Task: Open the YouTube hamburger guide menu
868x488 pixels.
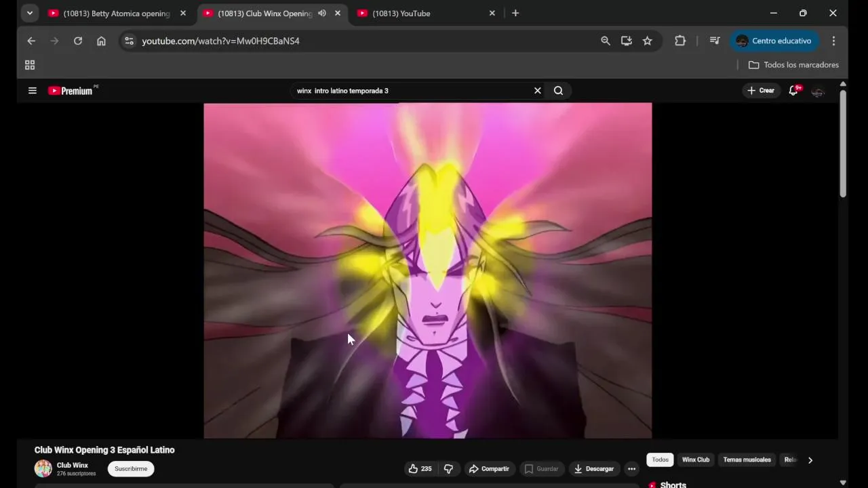Action: (x=32, y=90)
